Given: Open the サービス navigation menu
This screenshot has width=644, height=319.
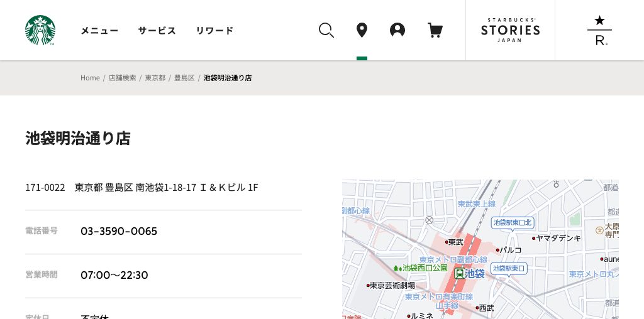Looking at the screenshot, I should [157, 30].
